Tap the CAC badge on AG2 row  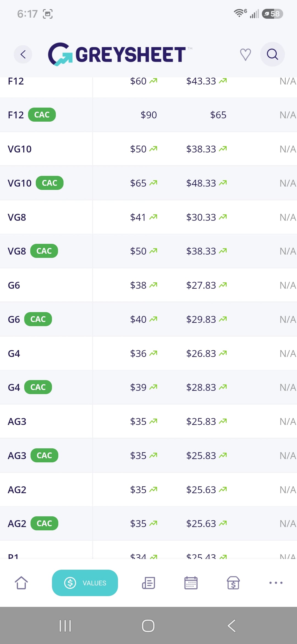(44, 523)
